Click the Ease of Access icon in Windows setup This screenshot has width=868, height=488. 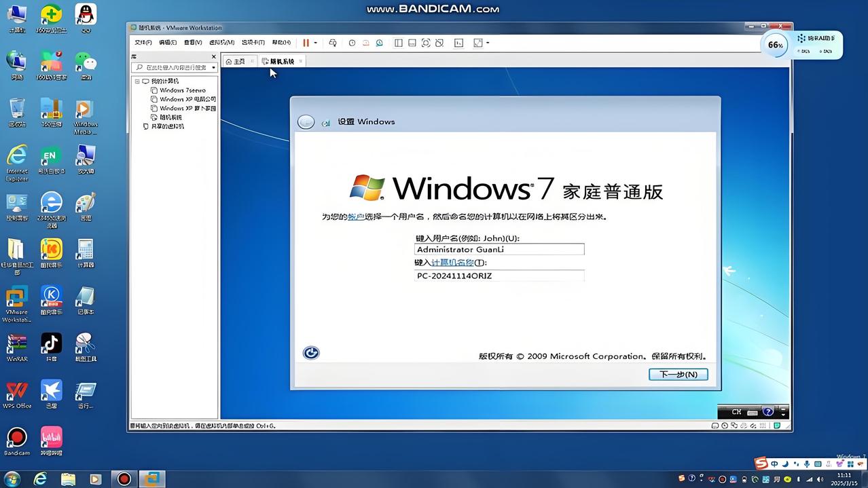tap(311, 352)
